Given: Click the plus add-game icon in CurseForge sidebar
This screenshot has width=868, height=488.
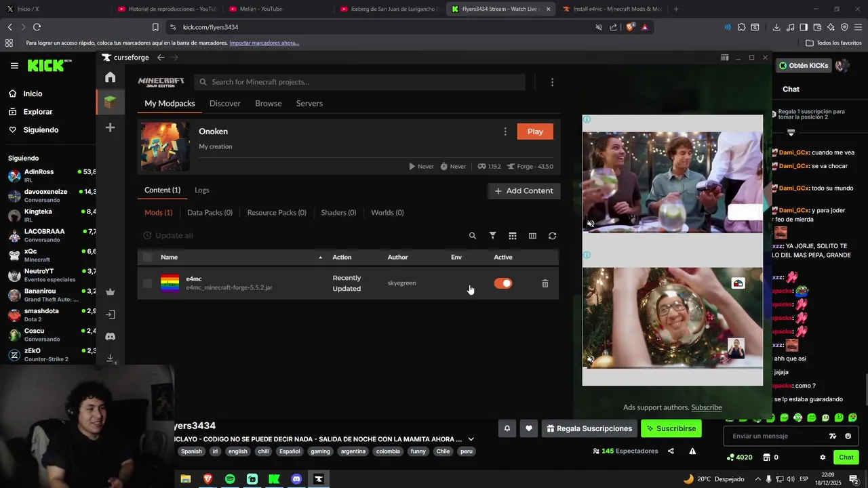Looking at the screenshot, I should 110,127.
